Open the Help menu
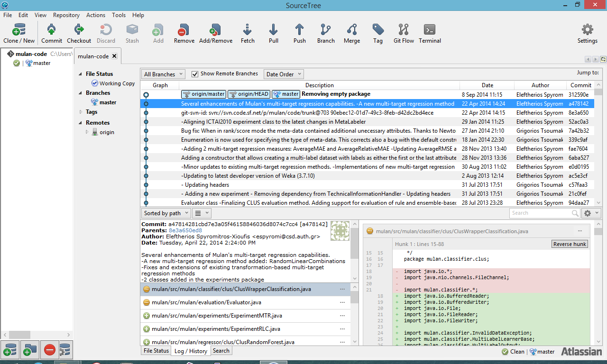Viewport: 607px width, 364px height. click(x=138, y=15)
